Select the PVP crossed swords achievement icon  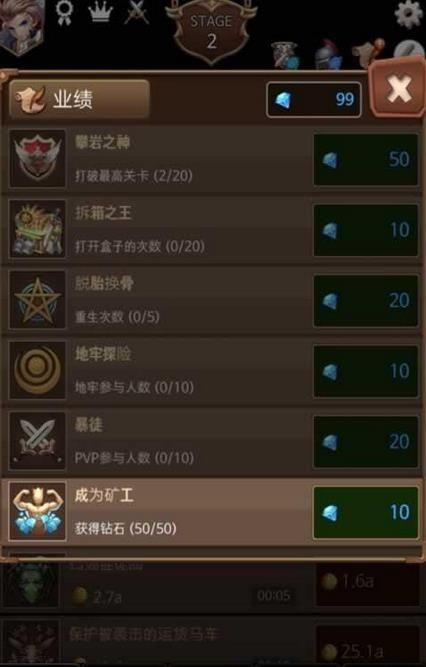pyautogui.click(x=37, y=441)
